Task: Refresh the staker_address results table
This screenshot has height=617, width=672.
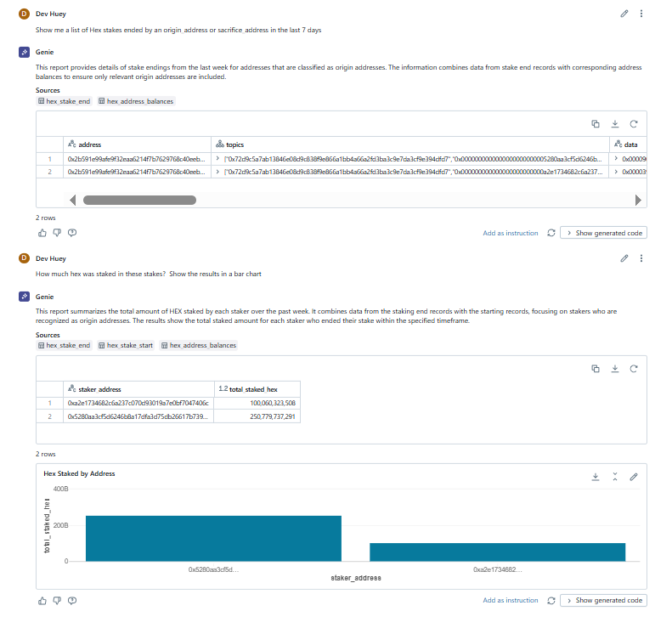Action: coord(634,369)
